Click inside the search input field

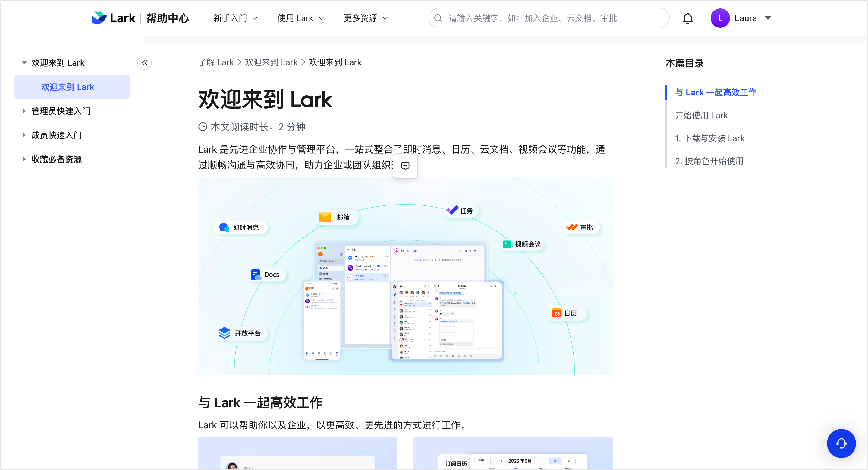(x=539, y=18)
